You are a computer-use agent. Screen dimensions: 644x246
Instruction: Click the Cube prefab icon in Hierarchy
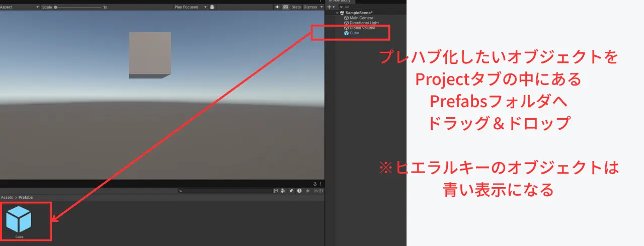coord(346,33)
